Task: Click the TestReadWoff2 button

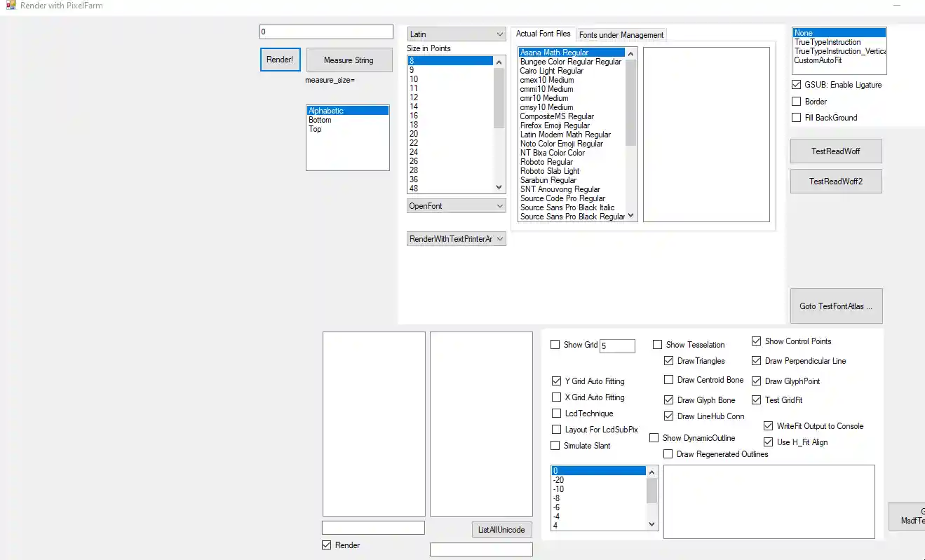Action: [x=835, y=182]
